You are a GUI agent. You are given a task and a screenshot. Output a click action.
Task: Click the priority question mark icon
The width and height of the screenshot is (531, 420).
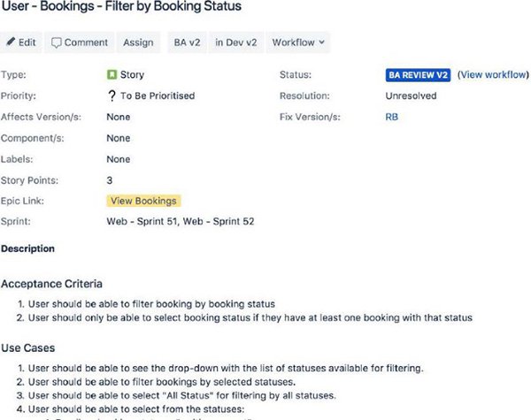click(x=112, y=95)
